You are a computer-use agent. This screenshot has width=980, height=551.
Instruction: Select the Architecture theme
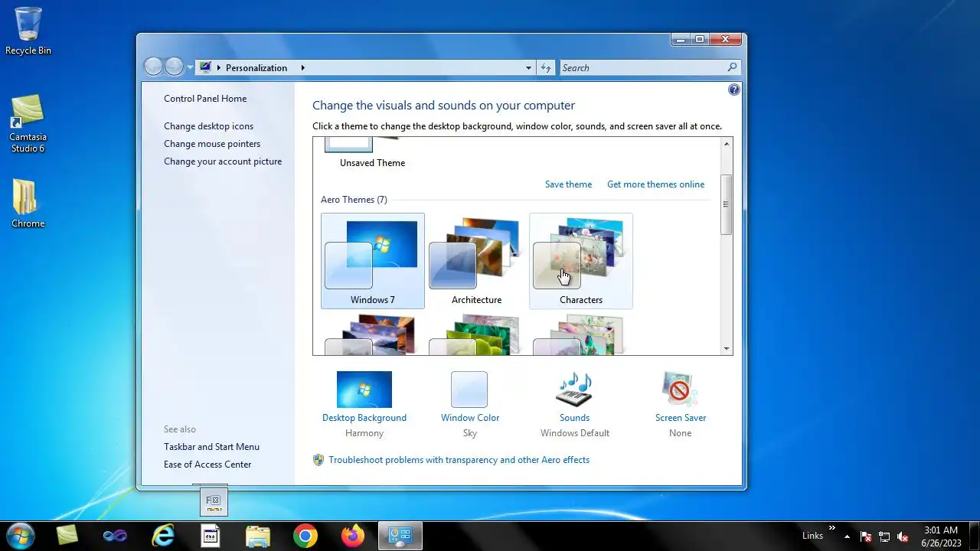tap(476, 261)
